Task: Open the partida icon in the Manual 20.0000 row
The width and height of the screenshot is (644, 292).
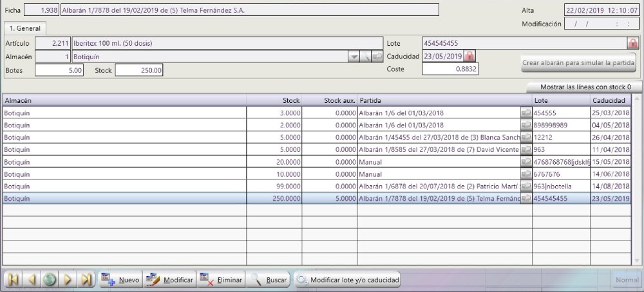Action: point(526,162)
